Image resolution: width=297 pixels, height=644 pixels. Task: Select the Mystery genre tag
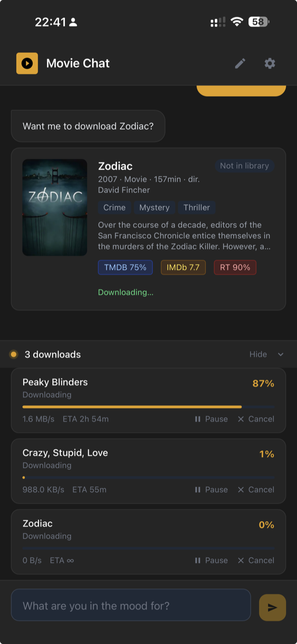(154, 208)
